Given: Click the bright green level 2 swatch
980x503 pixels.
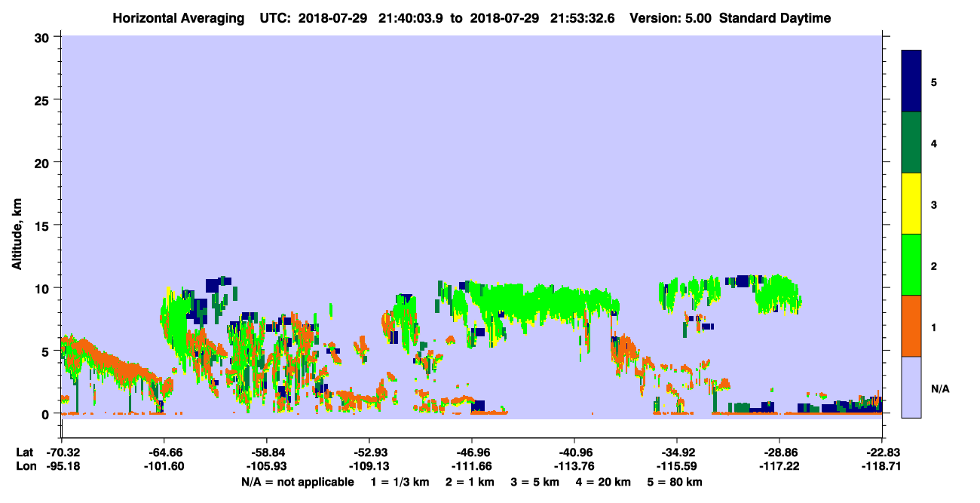Looking at the screenshot, I should tap(912, 265).
